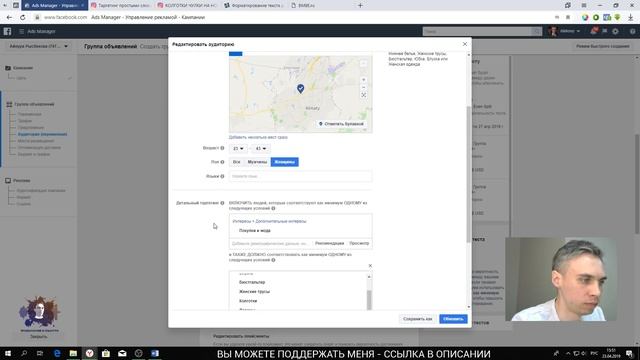Show info tooltip for gender field

pos(222,162)
